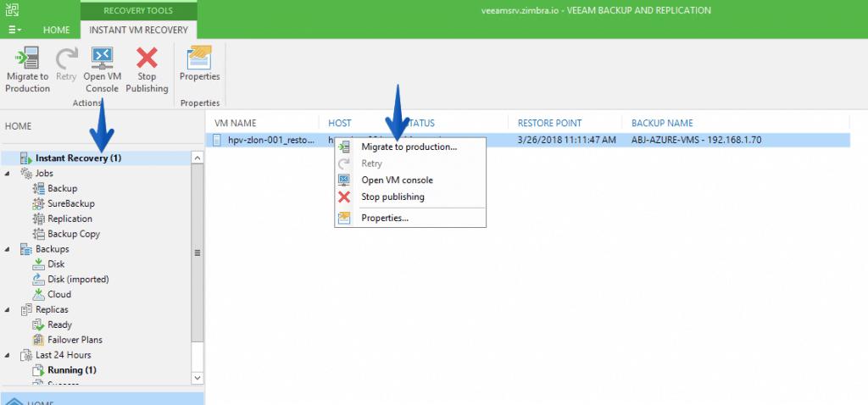Click the Retry ribbon button
This screenshot has height=405, width=868.
tap(66, 65)
